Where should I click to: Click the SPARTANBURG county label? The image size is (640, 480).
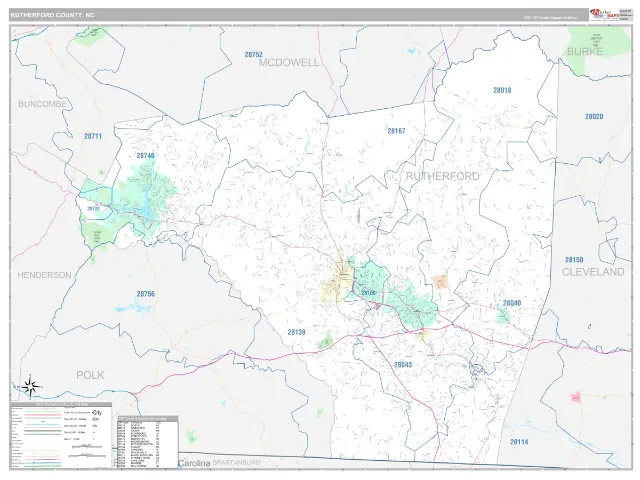[x=236, y=463]
